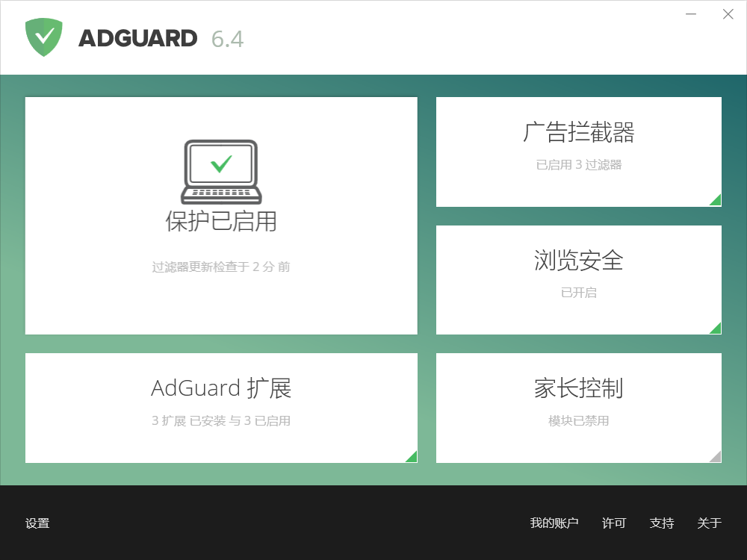
Task: Open the 广告拦截器 module
Action: coord(579,152)
